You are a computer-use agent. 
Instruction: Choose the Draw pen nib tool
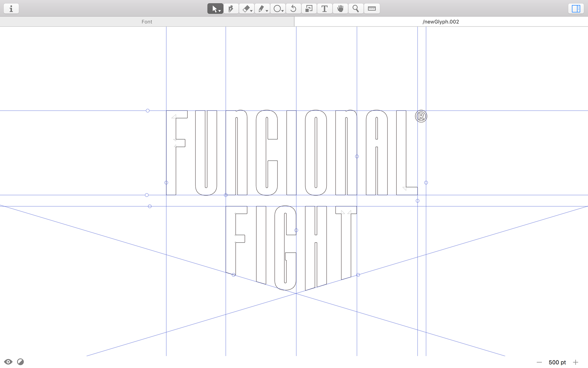click(231, 9)
